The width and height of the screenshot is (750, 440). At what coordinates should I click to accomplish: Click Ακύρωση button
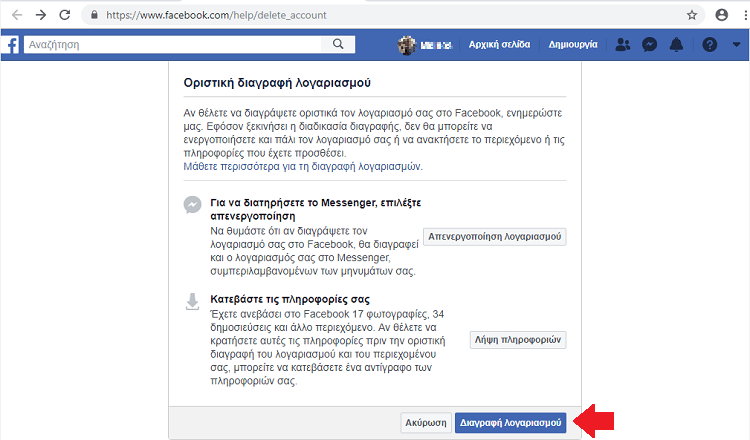click(x=426, y=423)
